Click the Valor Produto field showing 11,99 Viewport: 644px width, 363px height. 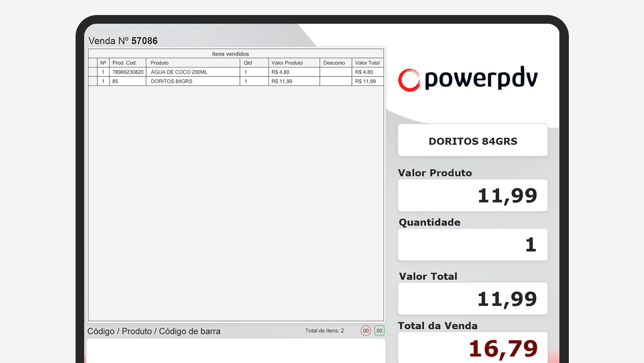(x=473, y=195)
